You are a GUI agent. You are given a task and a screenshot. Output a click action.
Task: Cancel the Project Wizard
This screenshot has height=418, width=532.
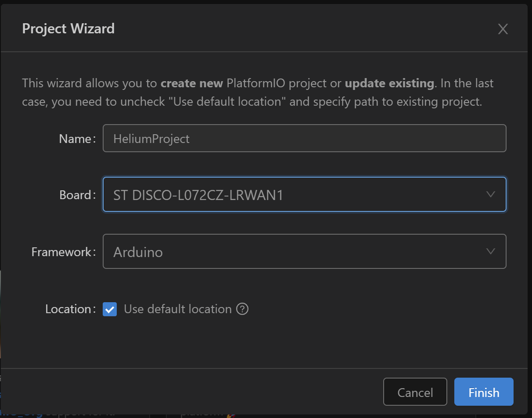415,392
